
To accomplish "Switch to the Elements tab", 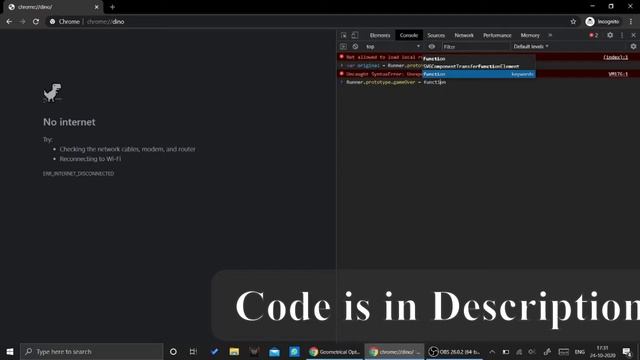I will click(x=380, y=36).
